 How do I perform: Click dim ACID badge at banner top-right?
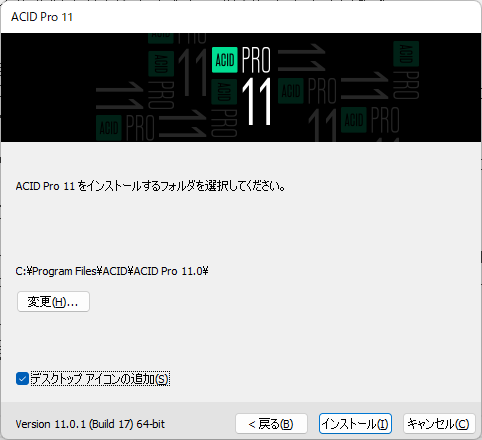click(406, 54)
